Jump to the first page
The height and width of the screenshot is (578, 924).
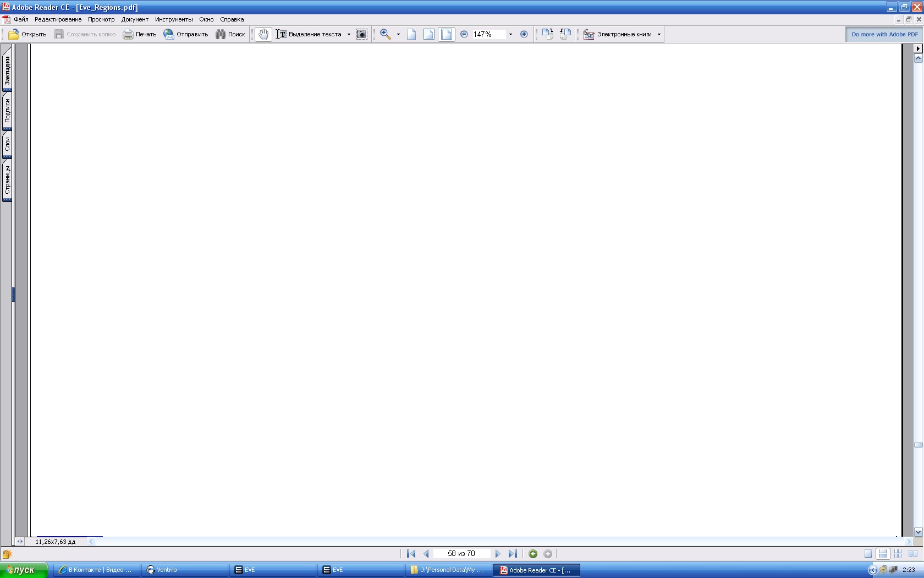(x=411, y=554)
